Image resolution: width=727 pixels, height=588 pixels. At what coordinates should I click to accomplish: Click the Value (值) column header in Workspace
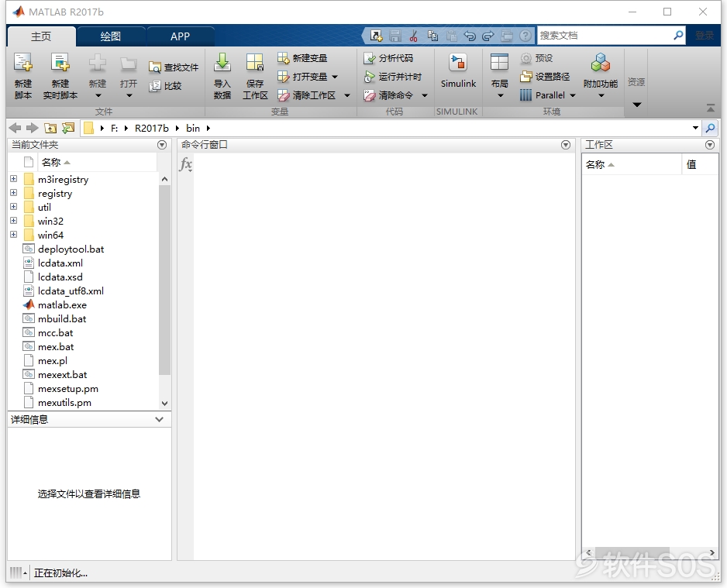[700, 164]
